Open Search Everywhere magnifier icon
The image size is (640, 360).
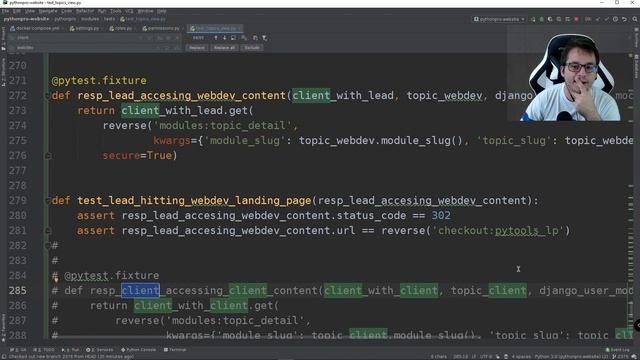635,19
